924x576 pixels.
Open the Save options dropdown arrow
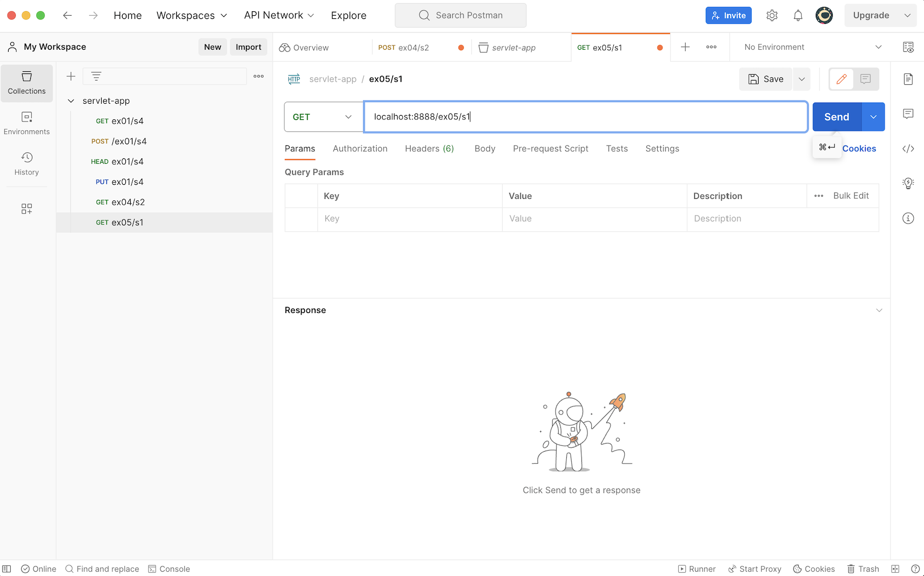pos(802,79)
